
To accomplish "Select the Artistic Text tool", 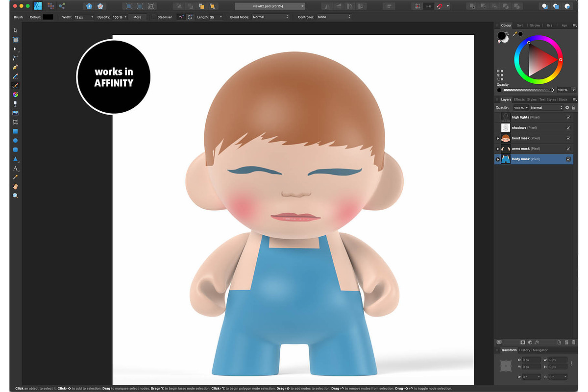I will (15, 168).
